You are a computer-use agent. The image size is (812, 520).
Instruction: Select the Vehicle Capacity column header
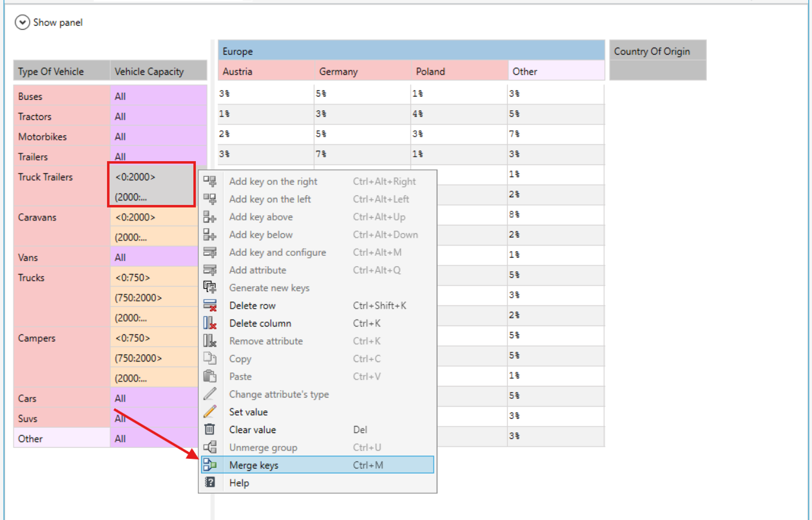tap(159, 71)
